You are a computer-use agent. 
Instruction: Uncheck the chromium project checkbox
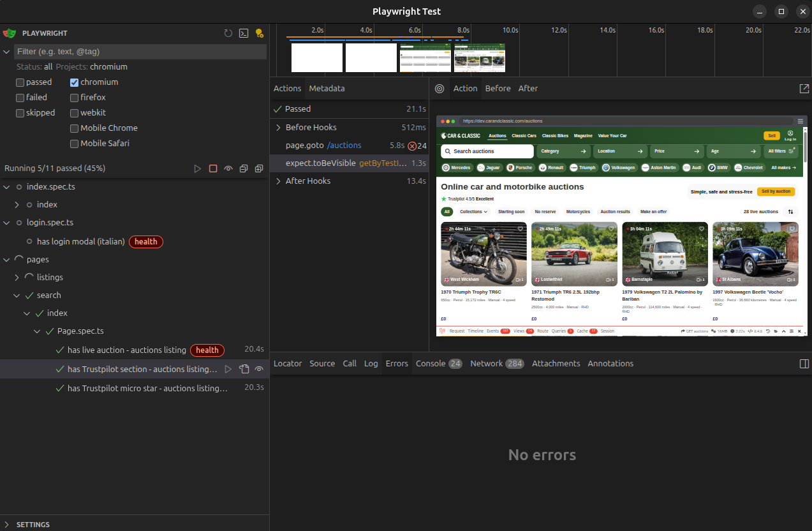click(x=75, y=82)
